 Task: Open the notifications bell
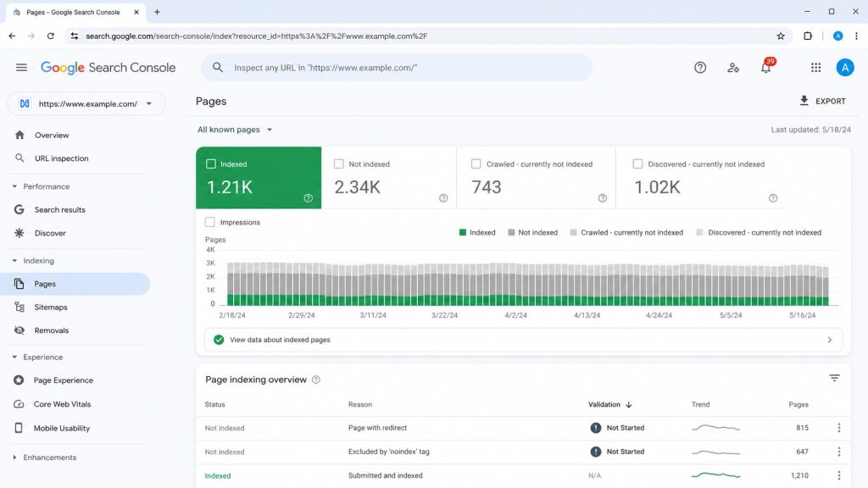766,68
